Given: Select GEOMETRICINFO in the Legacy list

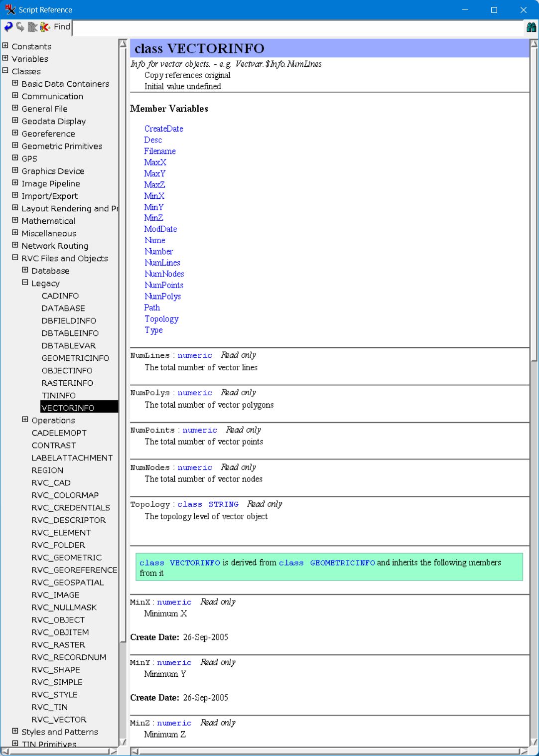Looking at the screenshot, I should click(x=75, y=358).
